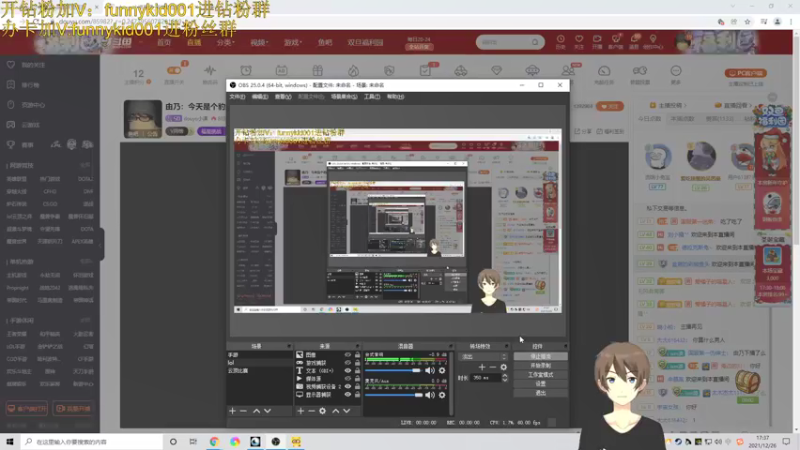Open the 分类 dropdown in Douyu navigation
This screenshot has height=450, width=800.
point(225,42)
